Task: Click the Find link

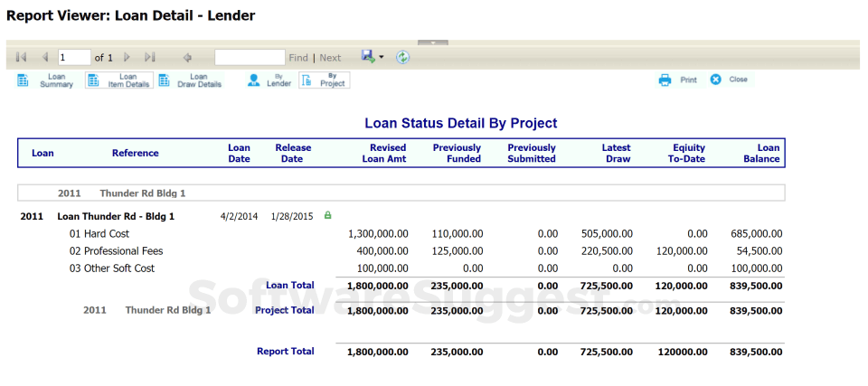Action: coord(298,58)
